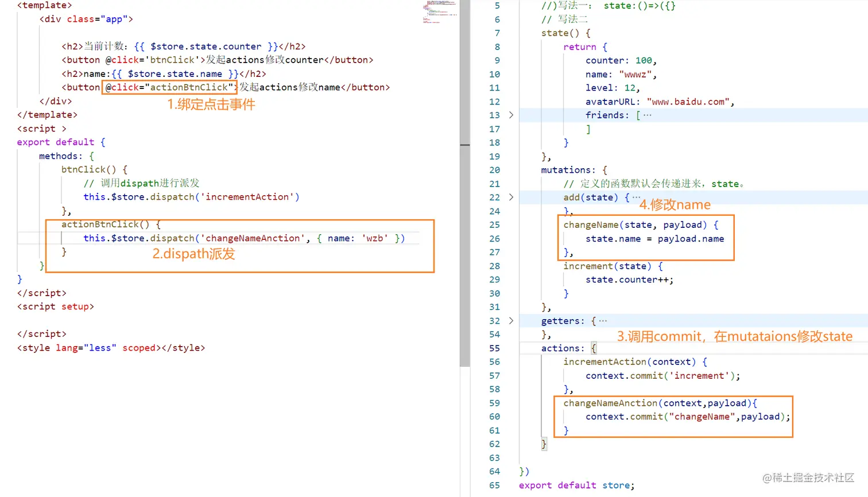Click line number 25 in the gutter

pos(494,225)
